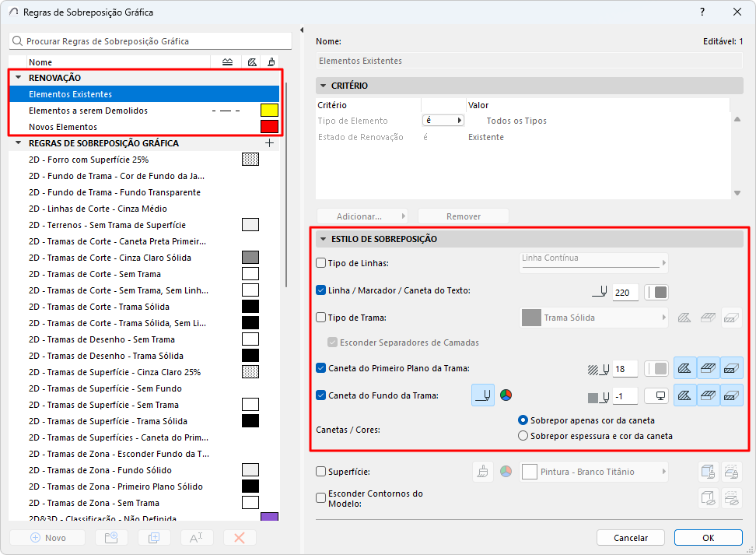The height and width of the screenshot is (555, 756).
Task: Click the rename icon below the rules list
Action: [x=197, y=538]
